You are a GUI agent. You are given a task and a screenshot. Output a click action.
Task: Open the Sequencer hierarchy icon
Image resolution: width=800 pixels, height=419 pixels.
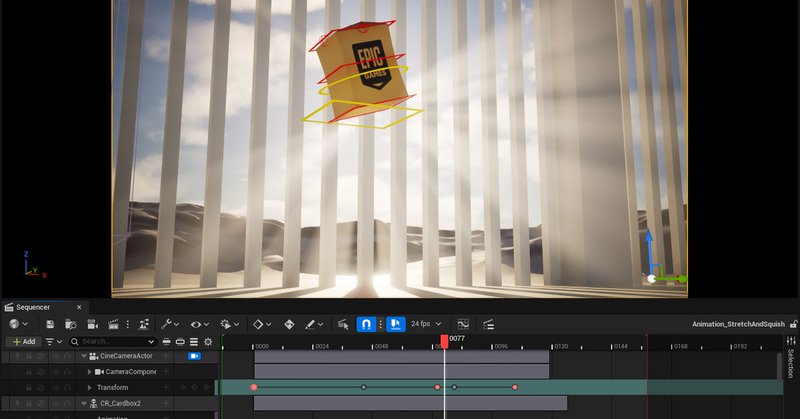pyautogui.click(x=144, y=324)
